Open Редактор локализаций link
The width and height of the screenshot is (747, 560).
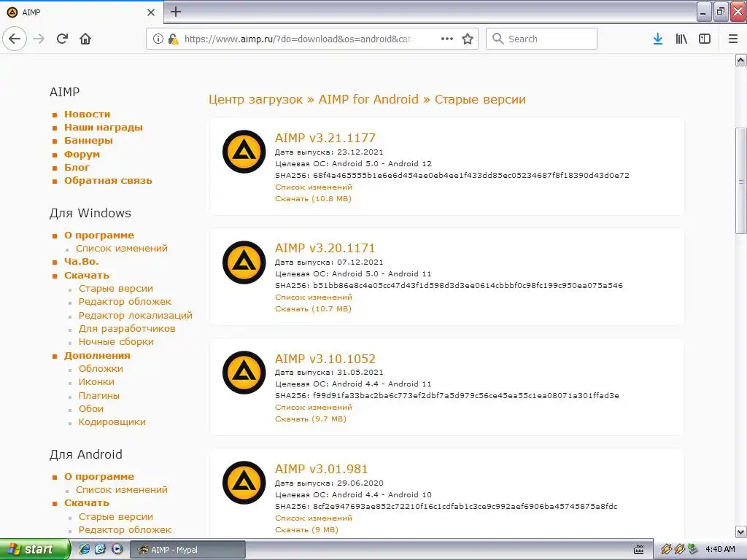click(x=135, y=315)
